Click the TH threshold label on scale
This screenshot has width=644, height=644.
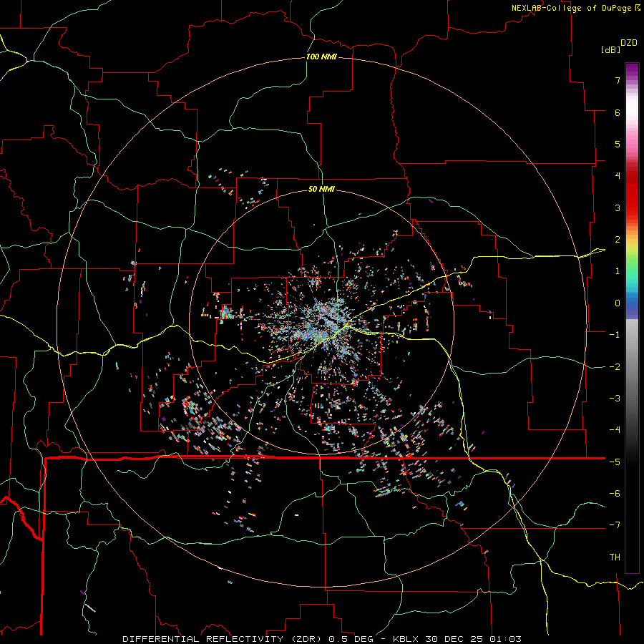[x=615, y=557]
